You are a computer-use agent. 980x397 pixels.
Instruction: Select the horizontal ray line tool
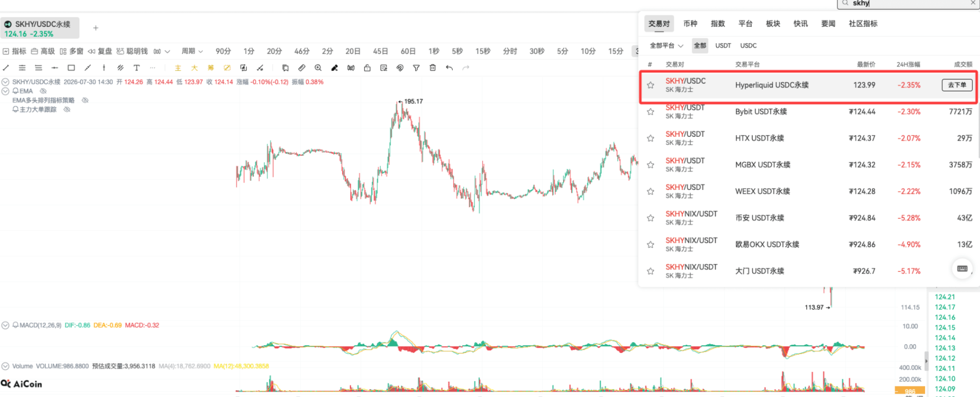tap(55, 68)
